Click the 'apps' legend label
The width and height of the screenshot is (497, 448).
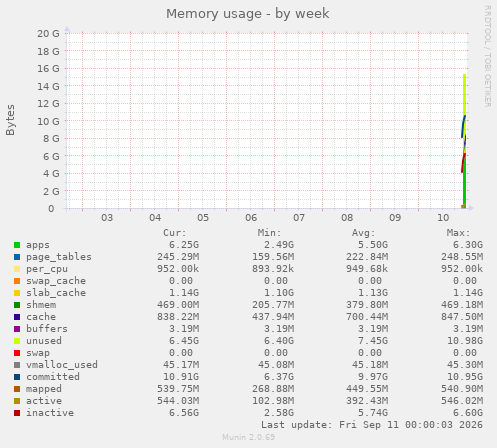(38, 245)
